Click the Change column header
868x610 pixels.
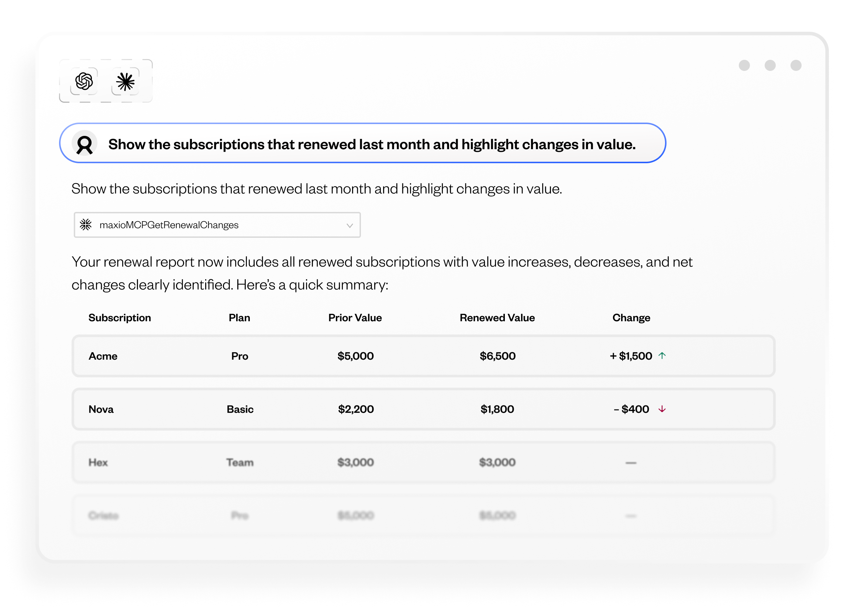tap(631, 318)
